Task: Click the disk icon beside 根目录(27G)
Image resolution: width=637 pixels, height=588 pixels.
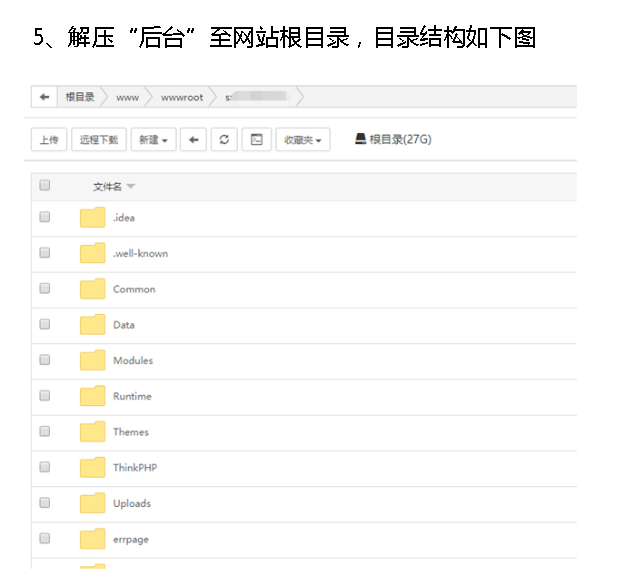Action: pyautogui.click(x=360, y=139)
